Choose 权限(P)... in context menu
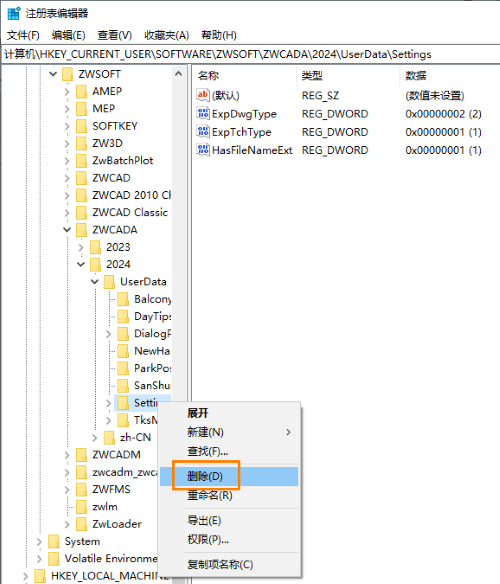 pyautogui.click(x=229, y=539)
